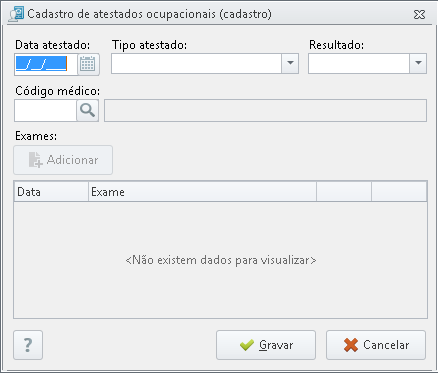
Task: Click the app icon in title bar
Action: click(16, 14)
